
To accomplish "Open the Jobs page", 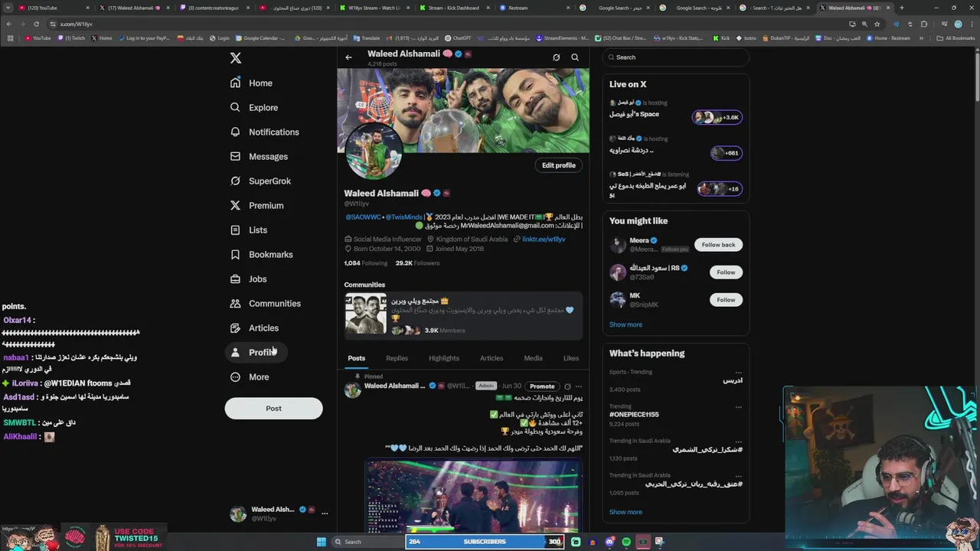I will tap(248, 279).
